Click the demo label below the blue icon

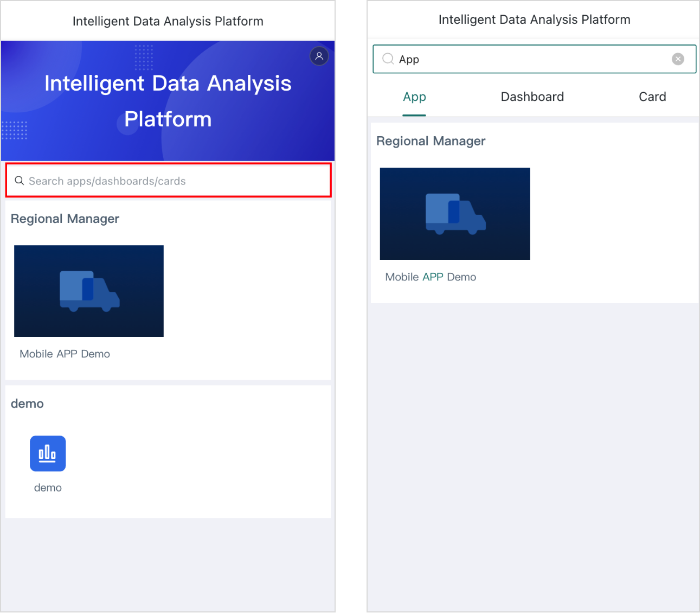point(48,488)
